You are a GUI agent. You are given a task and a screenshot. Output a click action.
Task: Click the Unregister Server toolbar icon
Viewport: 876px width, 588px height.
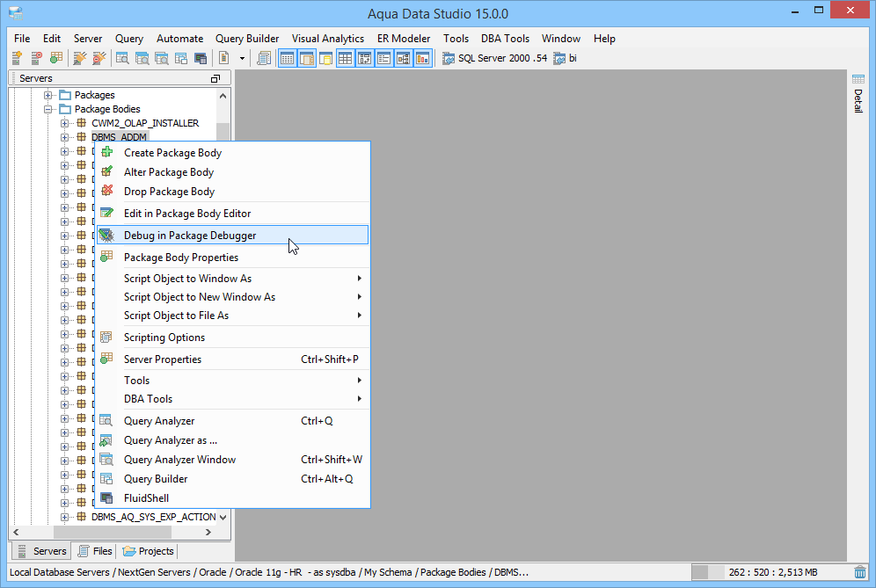[36, 58]
